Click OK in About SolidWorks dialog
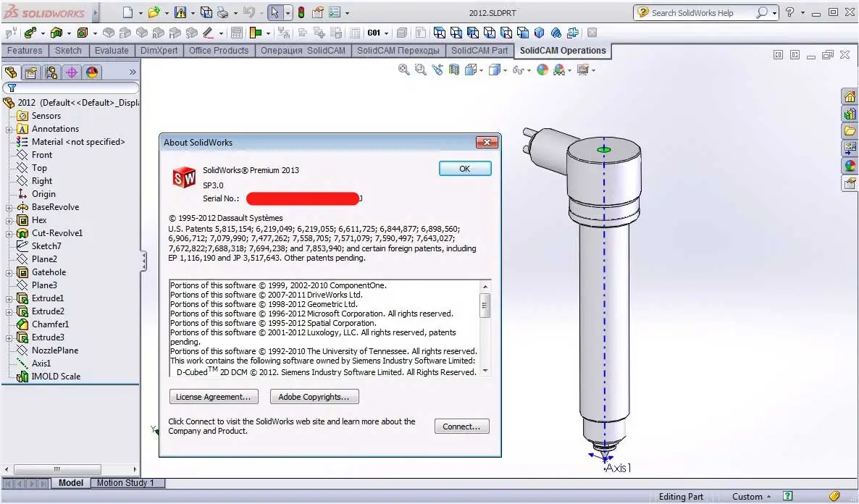This screenshot has width=859, height=504. (464, 169)
